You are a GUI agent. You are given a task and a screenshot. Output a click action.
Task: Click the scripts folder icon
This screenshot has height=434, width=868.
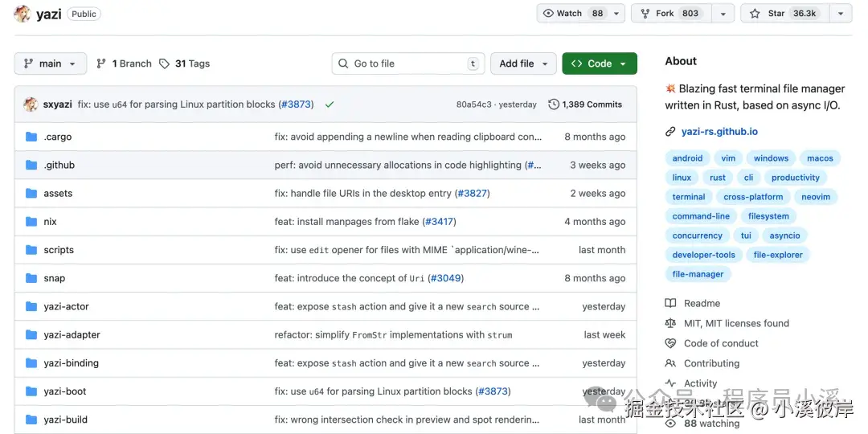[x=31, y=250]
